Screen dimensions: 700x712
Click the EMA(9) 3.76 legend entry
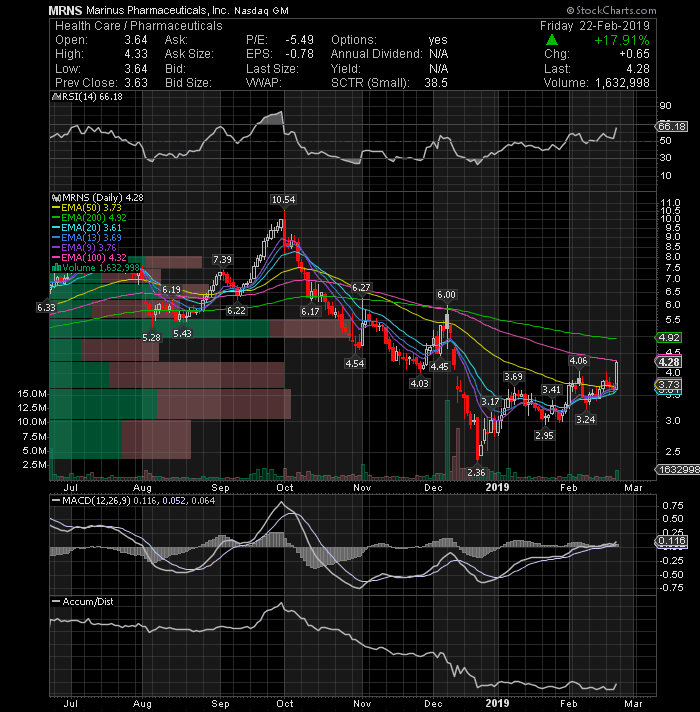[x=89, y=247]
